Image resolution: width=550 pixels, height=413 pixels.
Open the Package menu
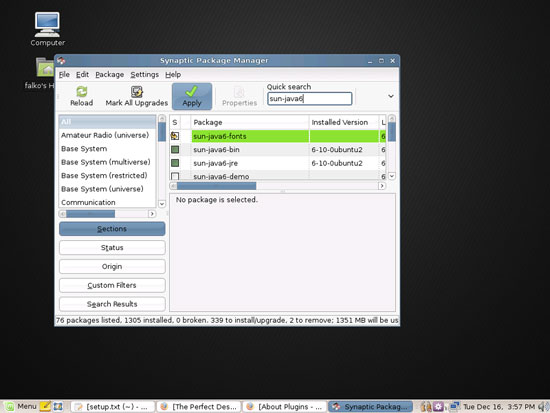pos(109,74)
